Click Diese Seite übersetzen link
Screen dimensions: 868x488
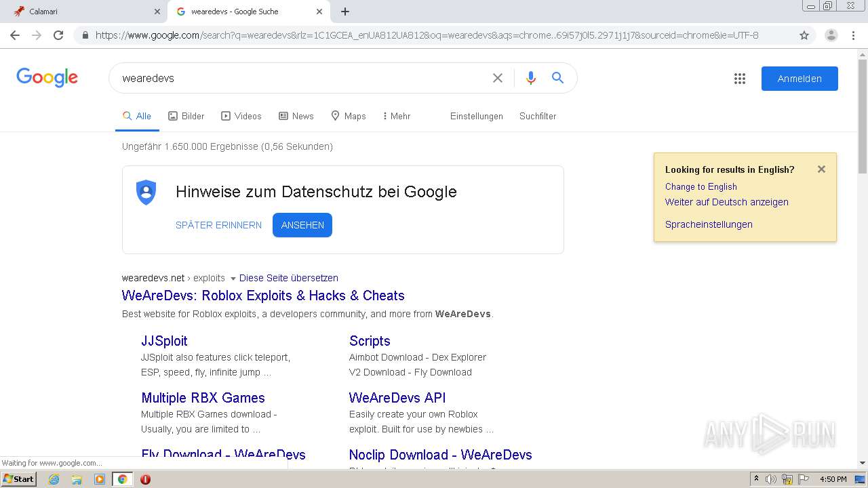click(289, 278)
